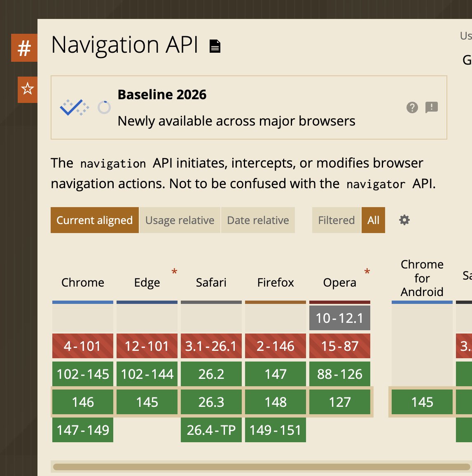
Task: Select Firefox 147 cell
Action: point(276,374)
